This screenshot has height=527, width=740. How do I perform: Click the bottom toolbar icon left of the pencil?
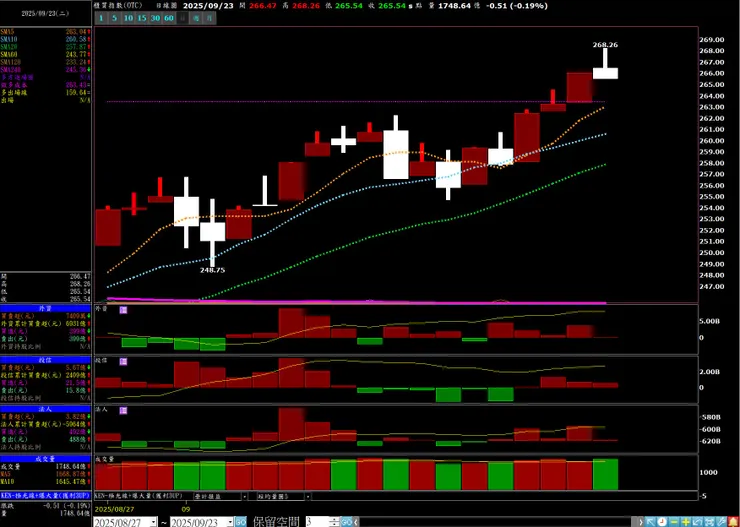coord(709,522)
